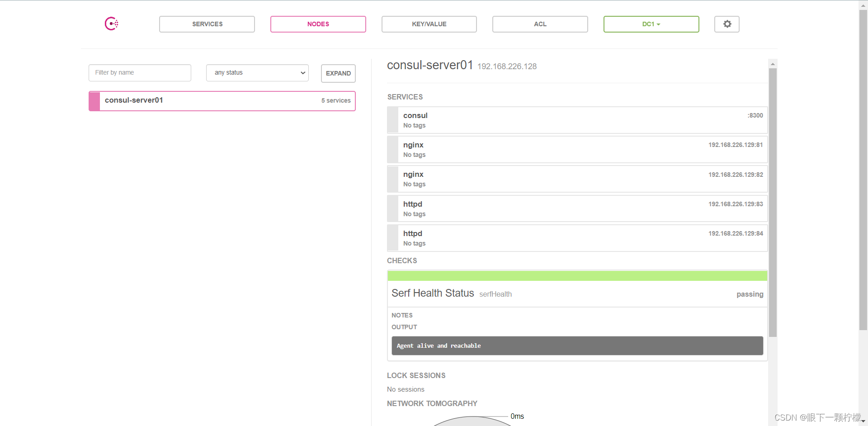The image size is (868, 426).
Task: Open nginx service at 192.168.226.129:81
Action: (577, 150)
